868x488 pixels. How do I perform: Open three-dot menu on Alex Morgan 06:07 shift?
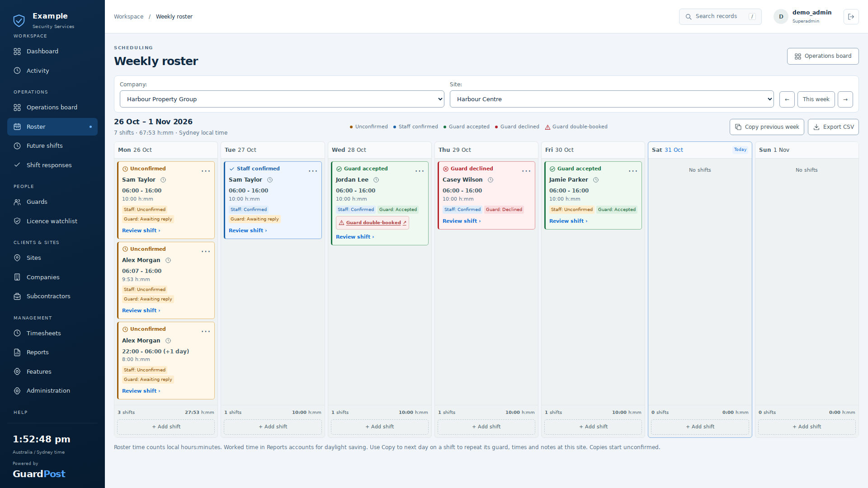pyautogui.click(x=206, y=251)
